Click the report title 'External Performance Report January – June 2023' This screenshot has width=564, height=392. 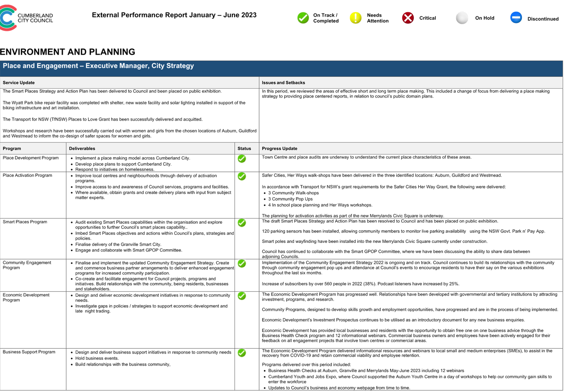[174, 15]
